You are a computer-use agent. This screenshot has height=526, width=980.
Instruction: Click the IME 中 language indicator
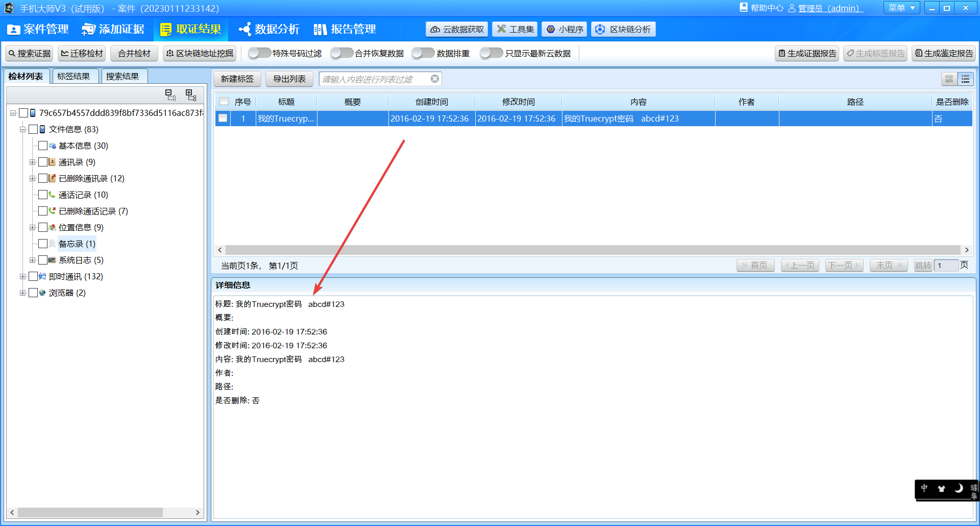[x=924, y=488]
